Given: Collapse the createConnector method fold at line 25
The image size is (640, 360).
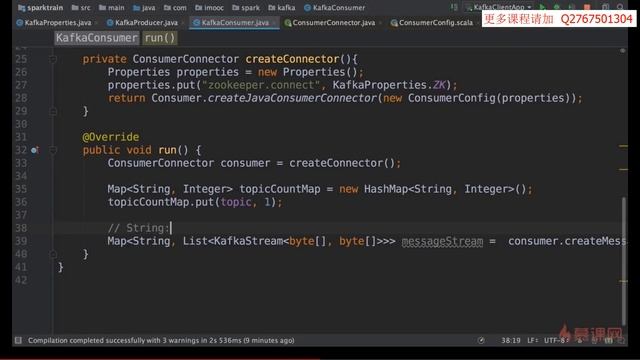Looking at the screenshot, I should [x=53, y=59].
